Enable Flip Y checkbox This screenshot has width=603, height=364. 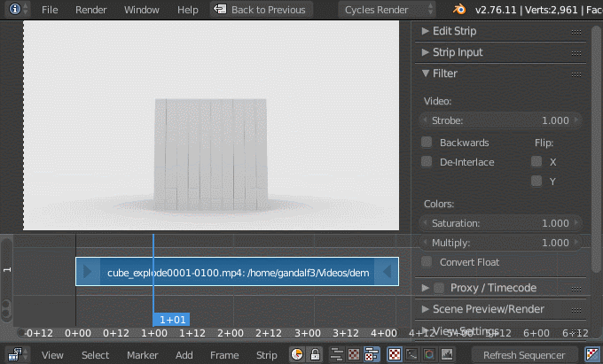[536, 181]
